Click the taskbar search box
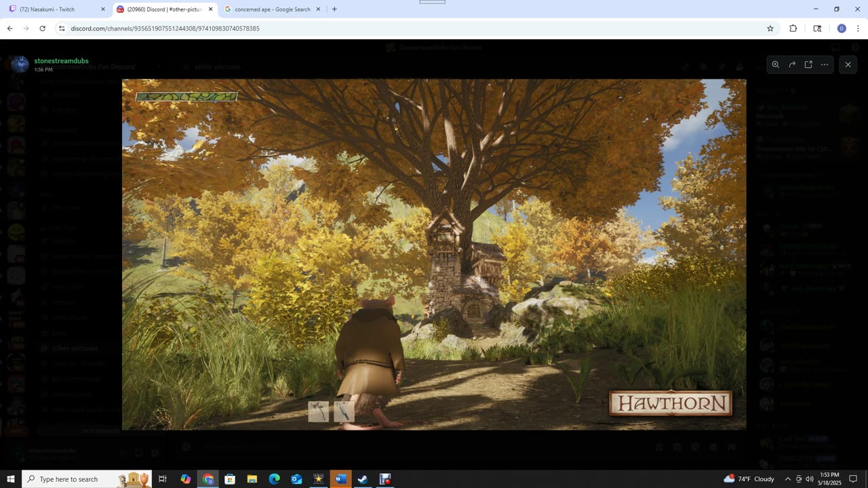Image resolution: width=868 pixels, height=488 pixels. (86, 479)
